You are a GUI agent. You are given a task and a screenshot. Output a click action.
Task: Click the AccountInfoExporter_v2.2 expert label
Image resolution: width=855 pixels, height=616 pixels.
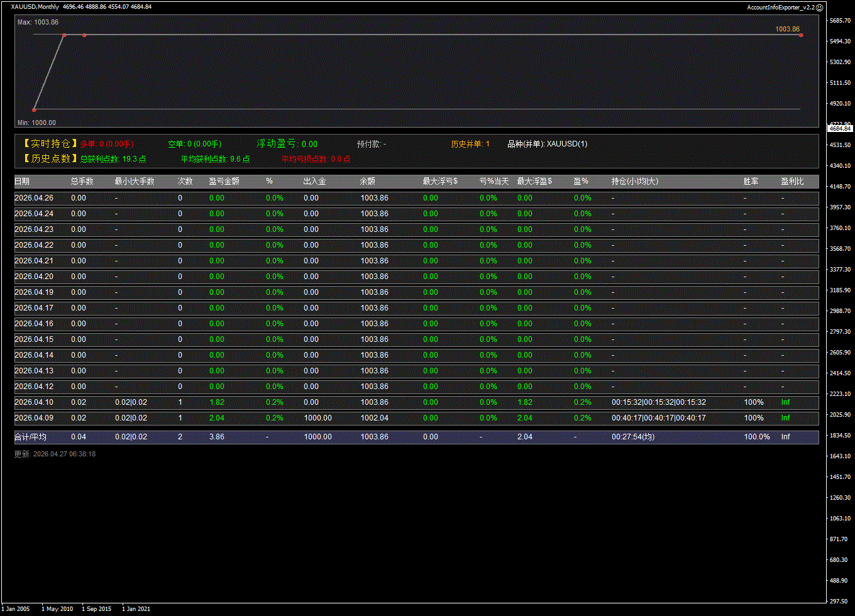[780, 7]
